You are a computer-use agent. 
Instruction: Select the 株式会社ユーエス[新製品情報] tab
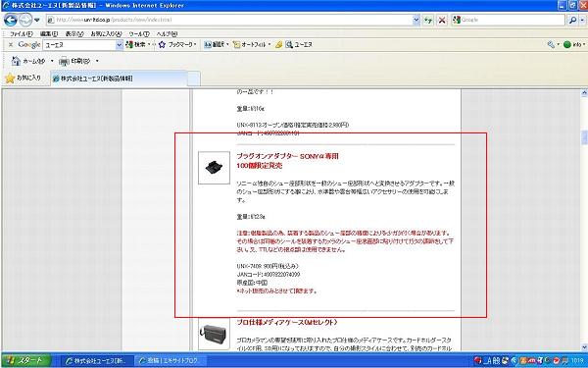click(x=119, y=79)
